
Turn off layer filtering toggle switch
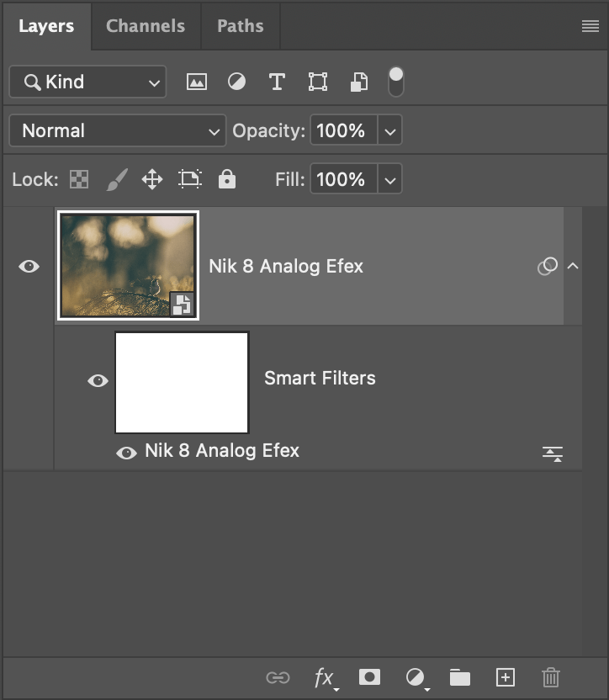pyautogui.click(x=396, y=82)
